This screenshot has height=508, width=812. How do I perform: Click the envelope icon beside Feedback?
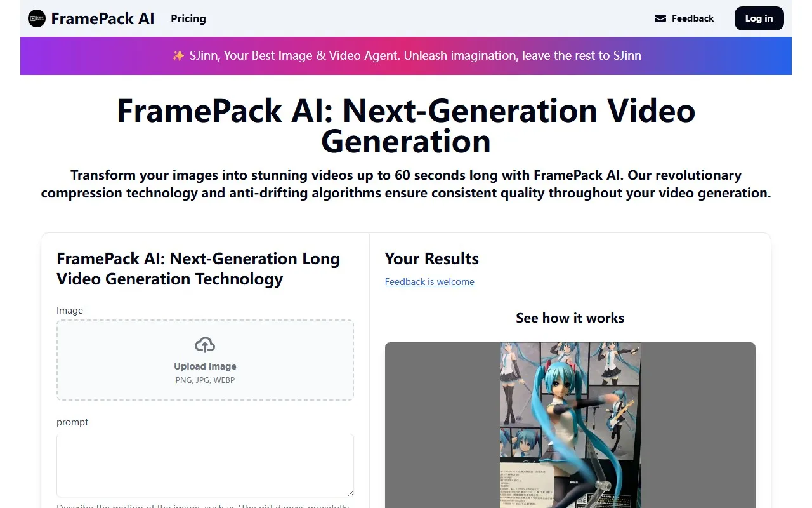pos(660,18)
